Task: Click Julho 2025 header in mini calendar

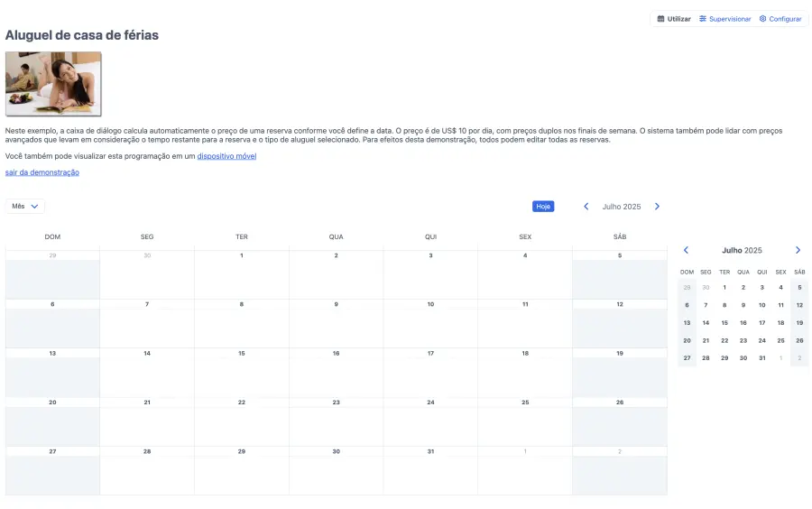Action: (x=742, y=250)
